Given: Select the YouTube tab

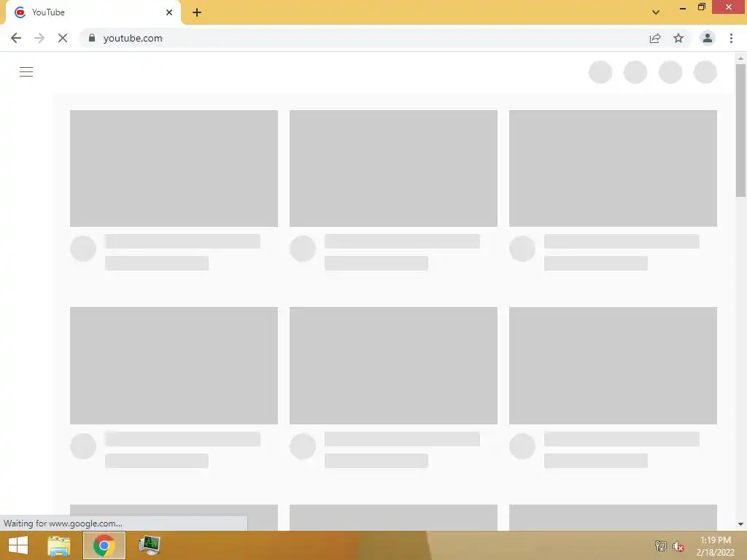Looking at the screenshot, I should click(93, 12).
